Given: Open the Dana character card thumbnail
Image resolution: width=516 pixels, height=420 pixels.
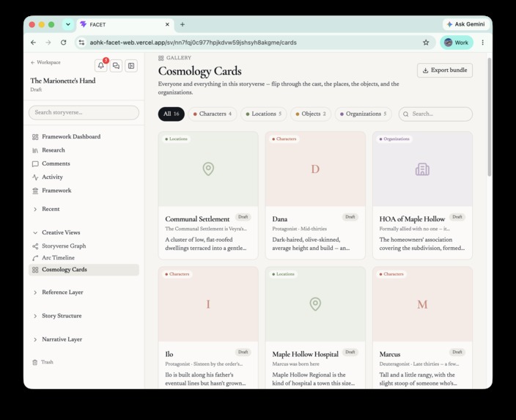Looking at the screenshot, I should coord(315,169).
